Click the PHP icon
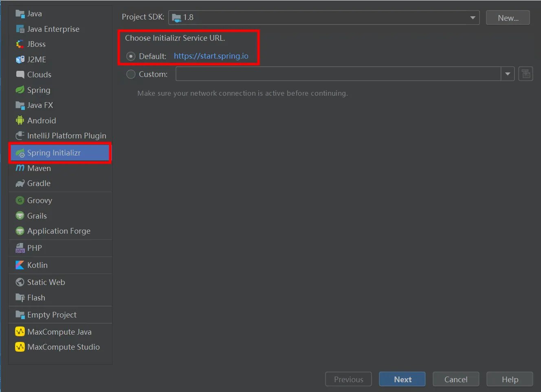 (20, 248)
